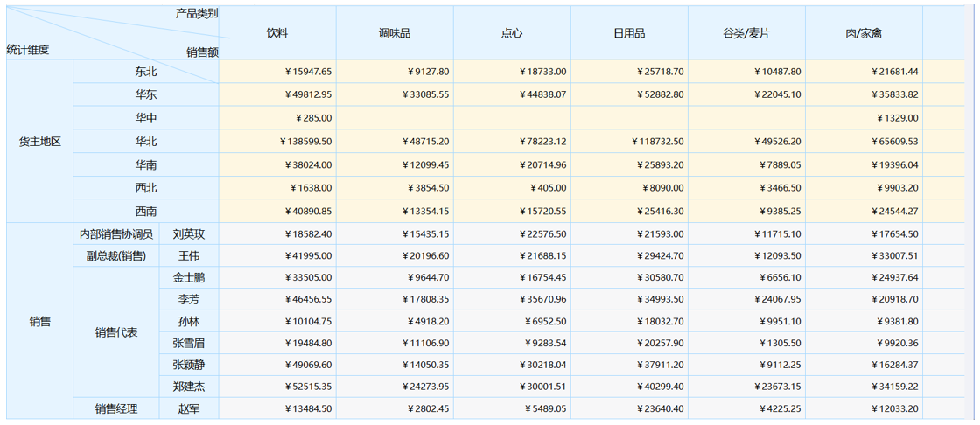Screen dimensions: 980x425
Task: Click the 谷类/麦片 column header
Action: coord(746,33)
